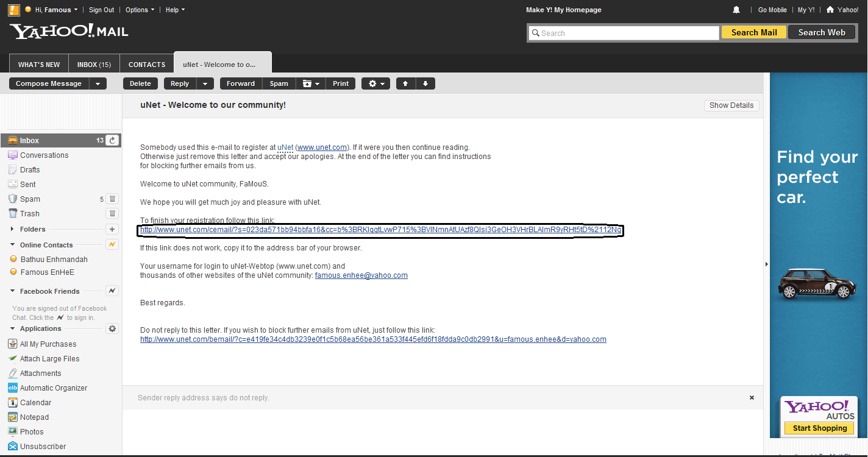The width and height of the screenshot is (868, 457).
Task: Click into the mail search field
Action: [624, 33]
